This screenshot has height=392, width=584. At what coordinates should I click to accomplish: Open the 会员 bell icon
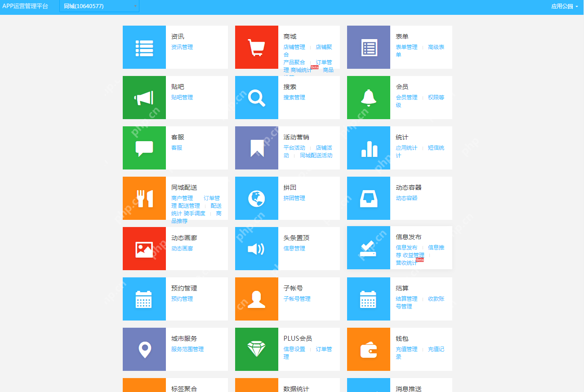click(x=368, y=98)
